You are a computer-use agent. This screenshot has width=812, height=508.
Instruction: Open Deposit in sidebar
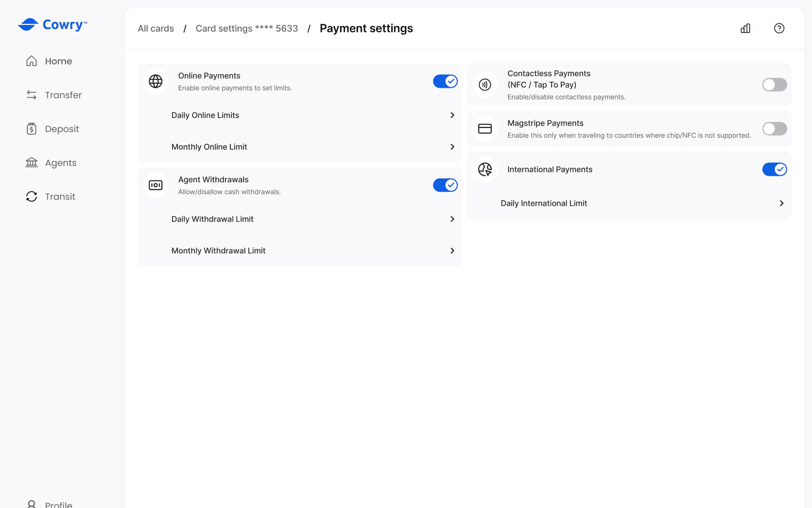[x=62, y=129]
